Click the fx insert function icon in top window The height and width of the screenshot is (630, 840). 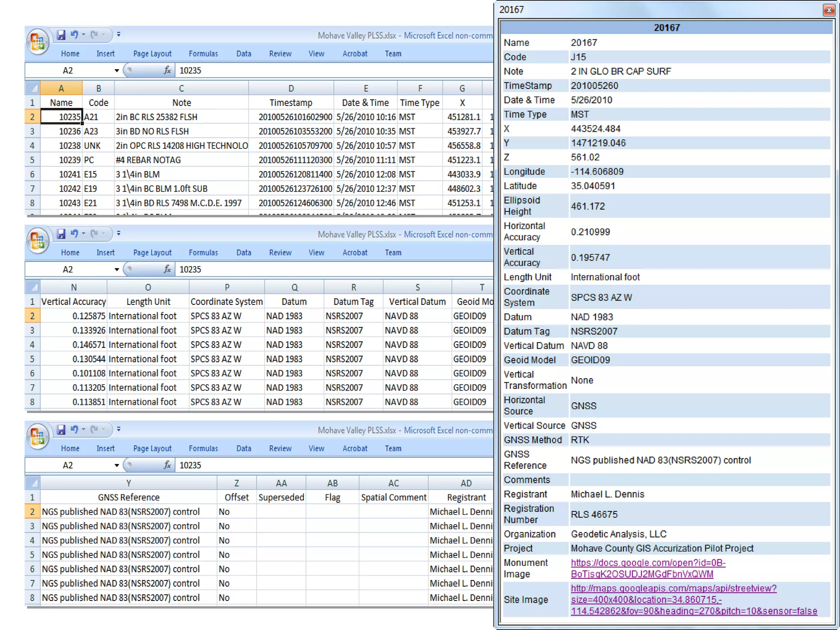tap(167, 71)
